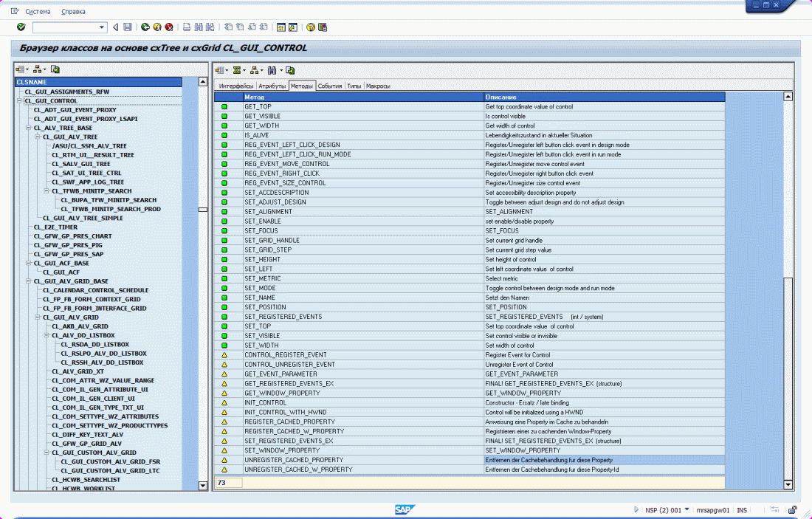Click the status bar triangle left of NSP
The image size is (812, 519).
click(636, 509)
